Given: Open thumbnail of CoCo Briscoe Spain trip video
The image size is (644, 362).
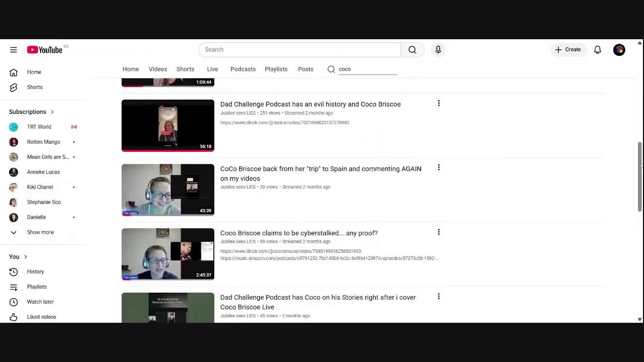Looking at the screenshot, I should coord(168,190).
